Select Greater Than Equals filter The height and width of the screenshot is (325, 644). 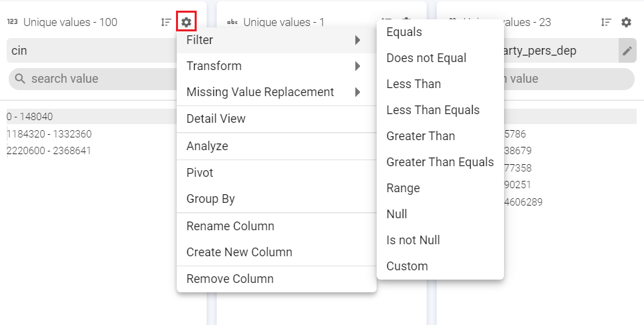(x=440, y=162)
